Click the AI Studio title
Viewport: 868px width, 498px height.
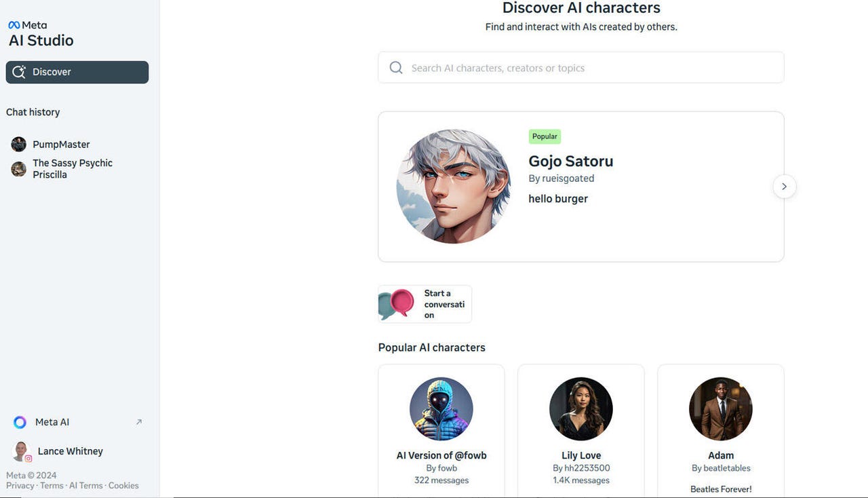(41, 41)
